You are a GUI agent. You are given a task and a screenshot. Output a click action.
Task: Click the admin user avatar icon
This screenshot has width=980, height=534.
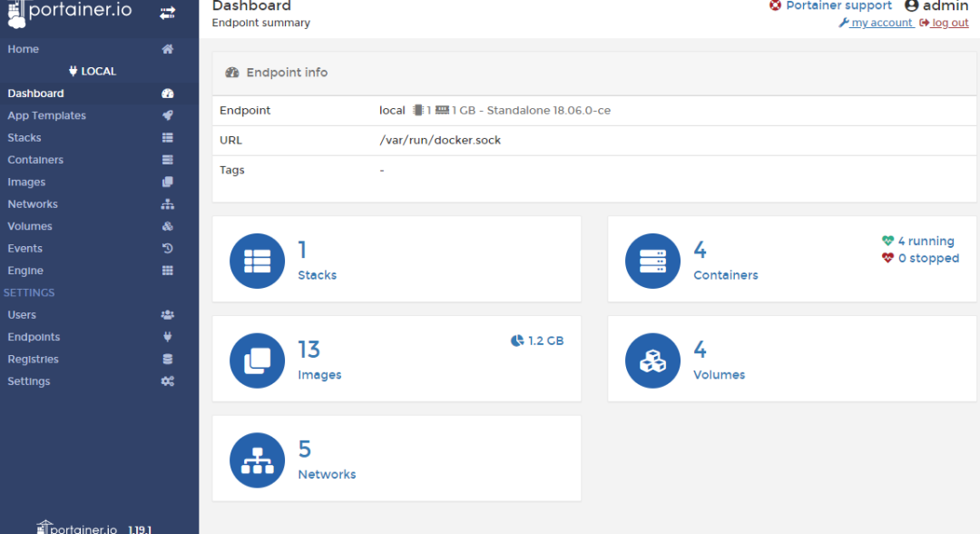pyautogui.click(x=911, y=5)
